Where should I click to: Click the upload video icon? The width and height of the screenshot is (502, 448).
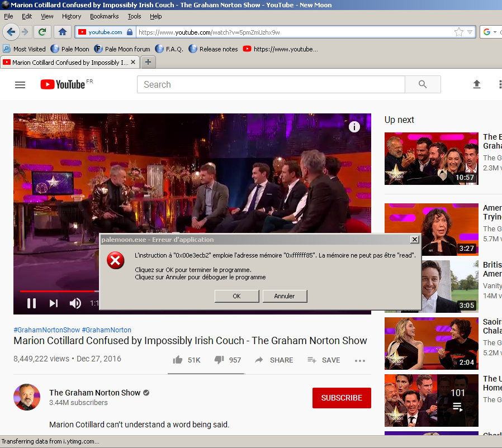477,84
